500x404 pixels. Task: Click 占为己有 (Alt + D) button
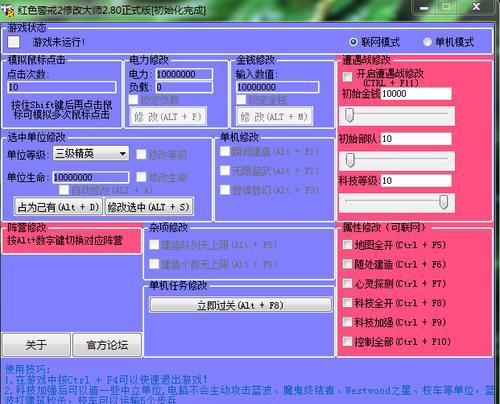point(58,207)
